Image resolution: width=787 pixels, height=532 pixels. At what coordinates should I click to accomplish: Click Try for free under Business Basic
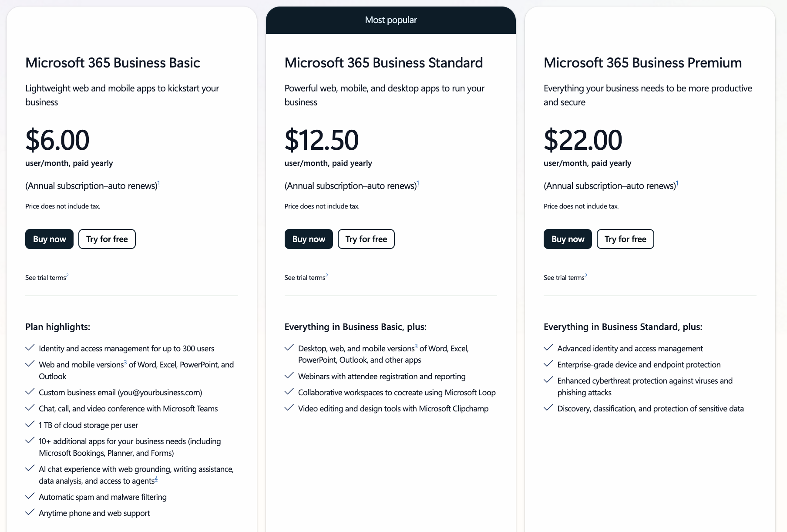point(107,239)
